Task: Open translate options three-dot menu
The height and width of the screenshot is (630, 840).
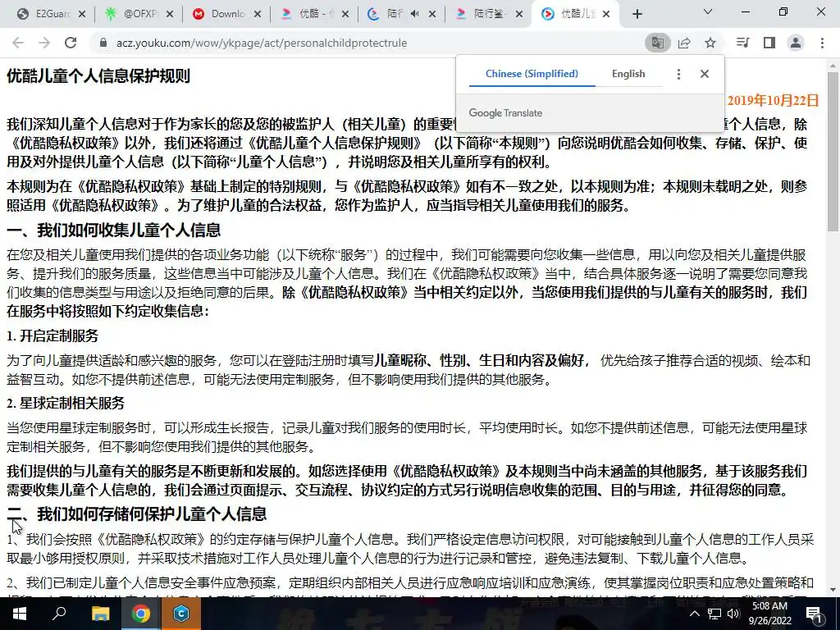Action: coord(678,74)
